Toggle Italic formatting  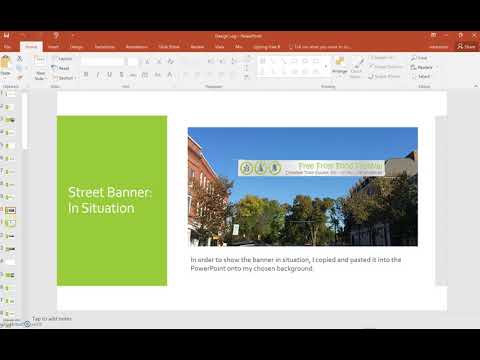pos(98,75)
